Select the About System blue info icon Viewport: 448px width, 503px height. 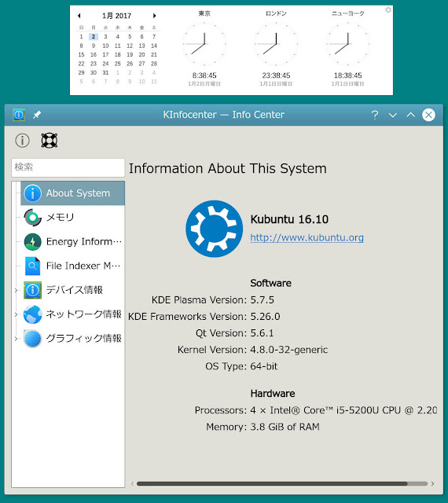pos(32,193)
